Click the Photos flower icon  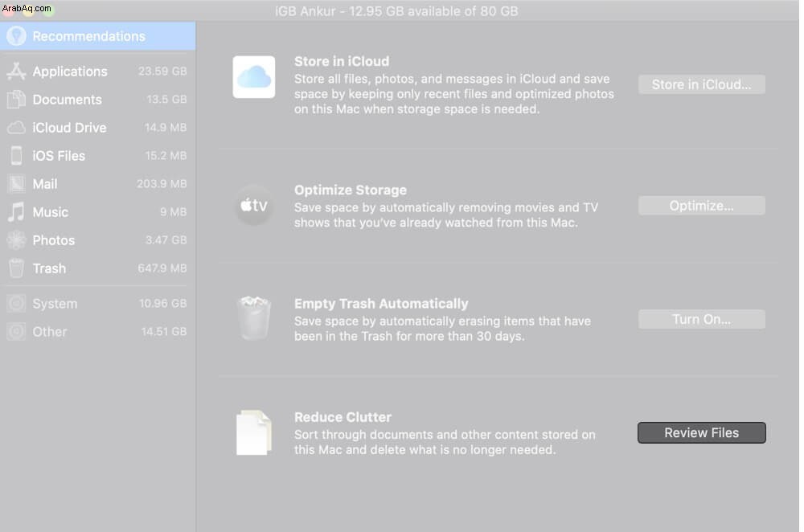tap(16, 240)
